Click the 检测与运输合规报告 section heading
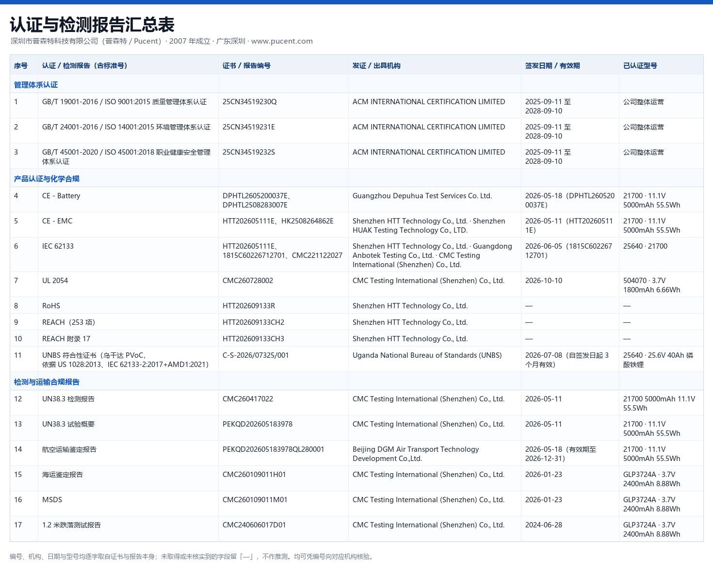Image resolution: width=713 pixels, height=588 pixels. point(47,382)
